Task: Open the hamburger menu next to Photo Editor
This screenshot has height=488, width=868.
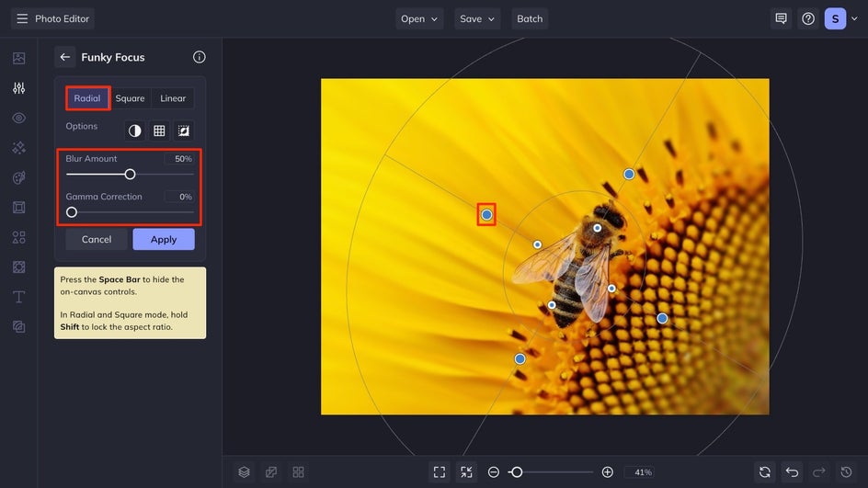Action: coord(22,18)
